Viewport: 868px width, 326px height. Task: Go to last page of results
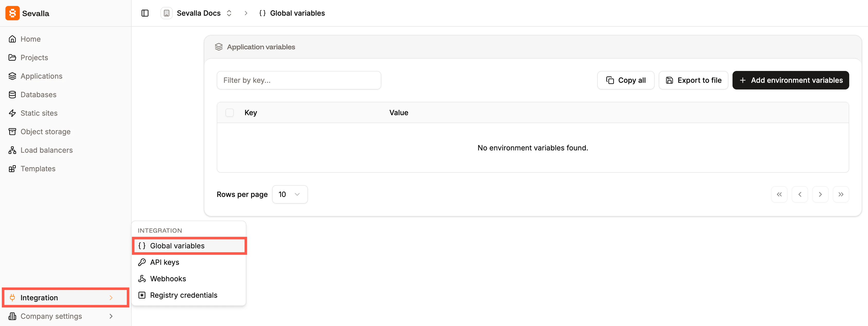[x=841, y=194]
